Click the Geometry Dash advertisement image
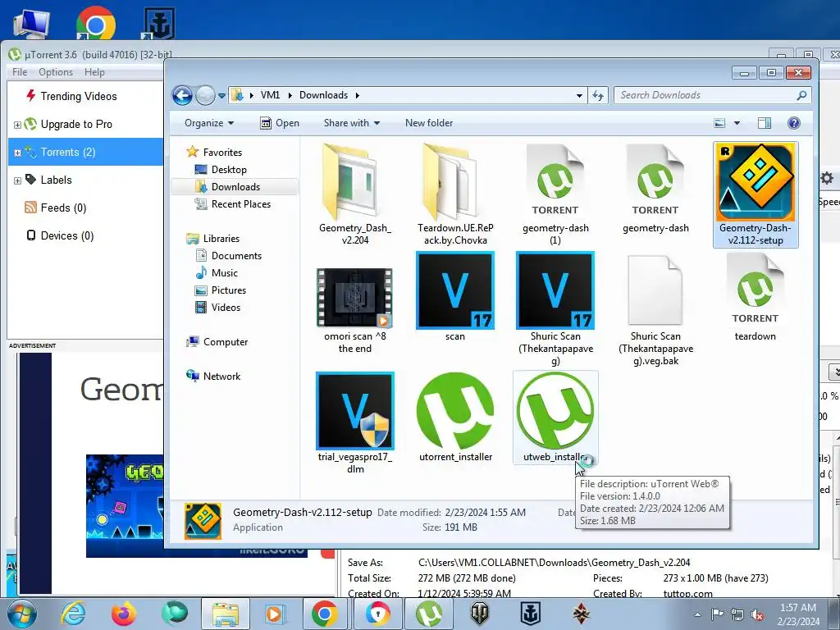The image size is (840, 630). 125,505
